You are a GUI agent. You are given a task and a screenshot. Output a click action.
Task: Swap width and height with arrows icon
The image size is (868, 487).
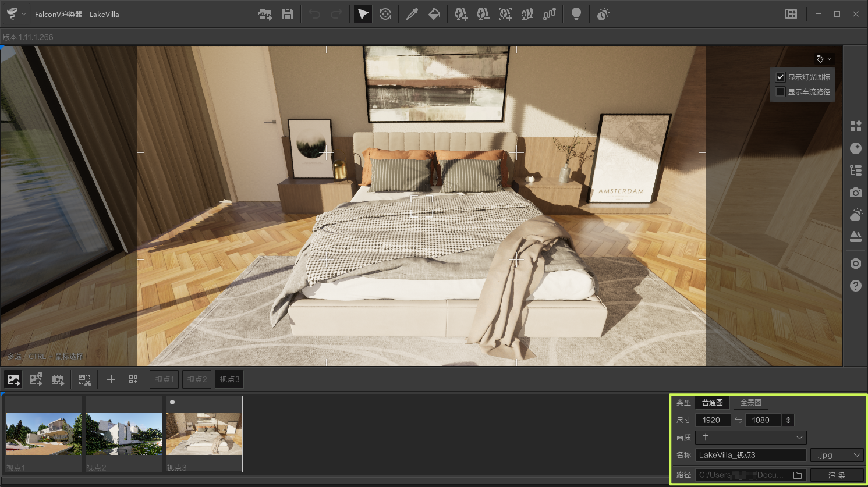pyautogui.click(x=738, y=420)
